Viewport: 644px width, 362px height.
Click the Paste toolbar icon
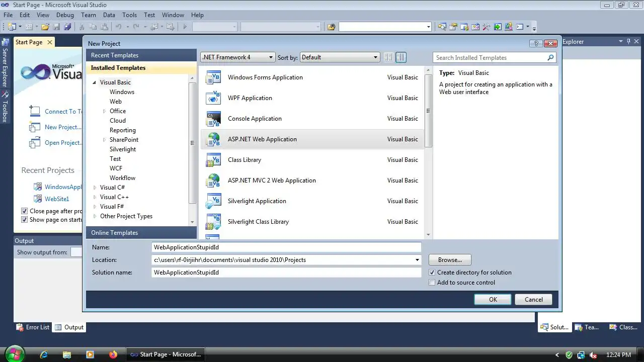coord(104,27)
